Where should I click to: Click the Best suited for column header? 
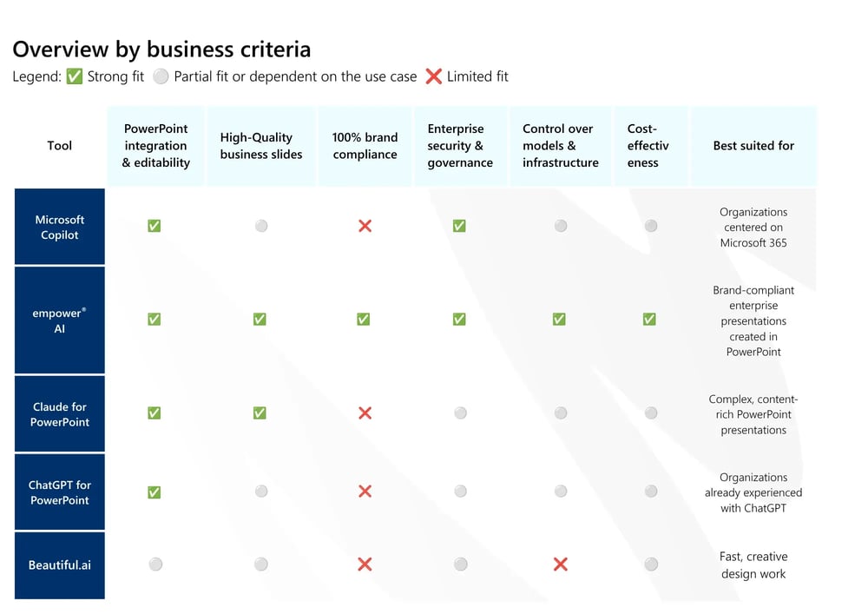click(x=753, y=146)
